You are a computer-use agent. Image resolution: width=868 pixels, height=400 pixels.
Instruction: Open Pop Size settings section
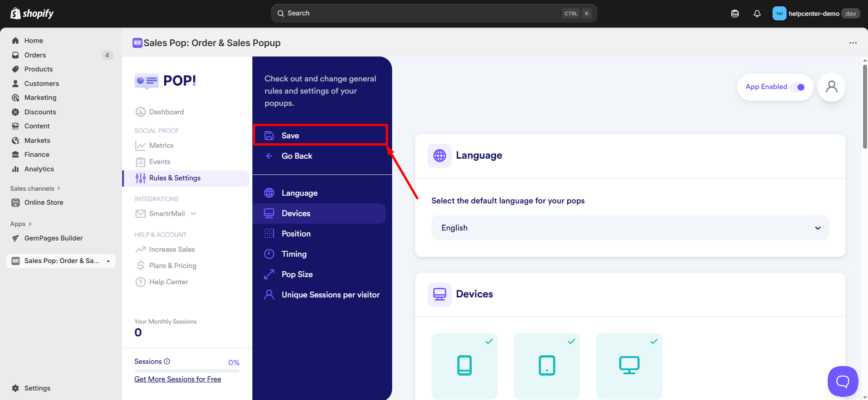point(297,274)
